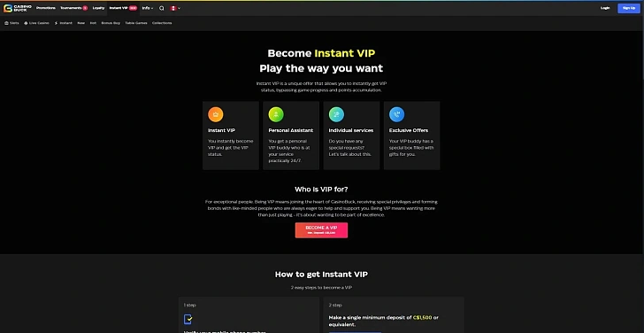Go to the Loyalty page
644x333 pixels.
point(98,8)
